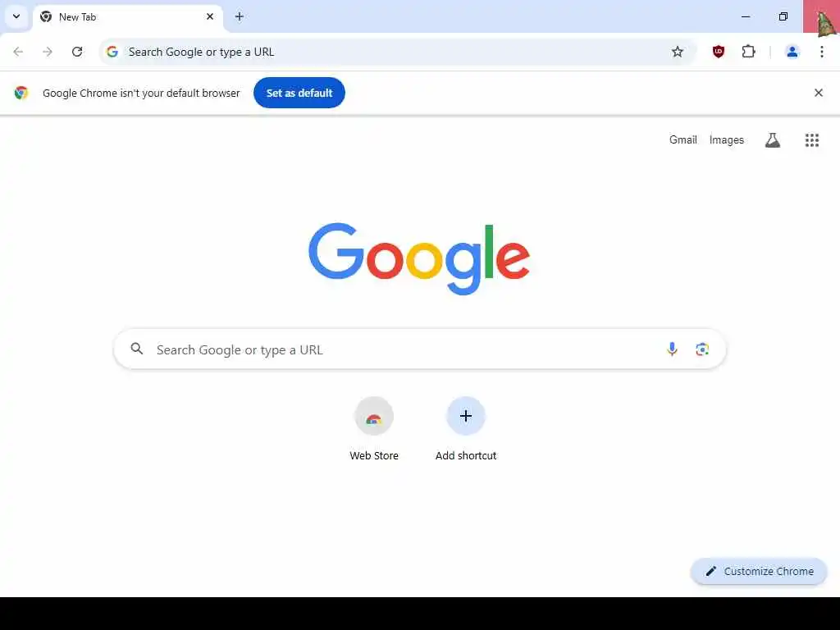Open the Images link
Image resolution: width=840 pixels, height=630 pixels.
click(727, 139)
